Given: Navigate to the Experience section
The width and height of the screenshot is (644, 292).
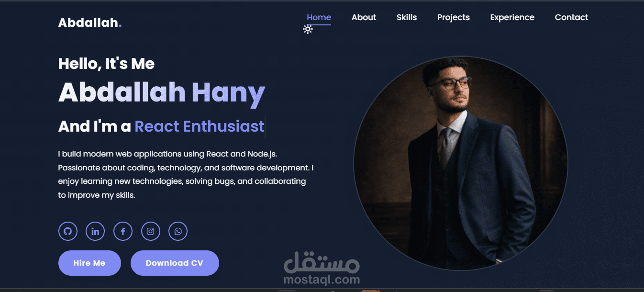Looking at the screenshot, I should [x=512, y=17].
